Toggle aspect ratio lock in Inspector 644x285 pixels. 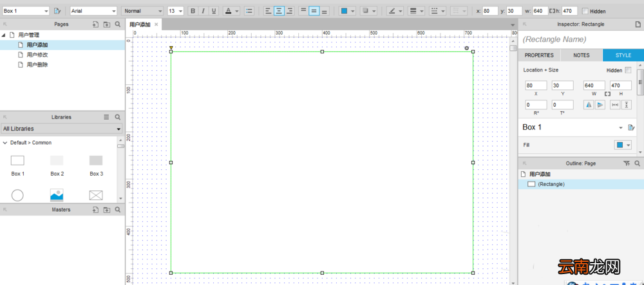click(x=607, y=94)
